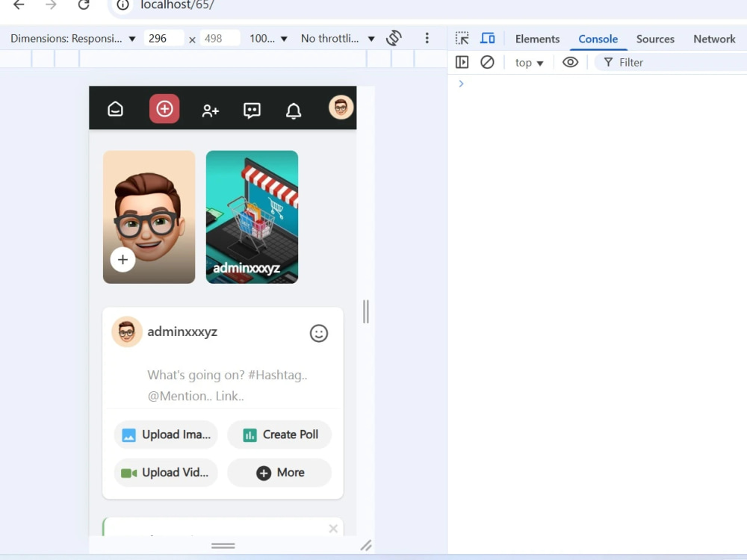The width and height of the screenshot is (747, 560).
Task: Switch to the Sources tab
Action: point(655,39)
